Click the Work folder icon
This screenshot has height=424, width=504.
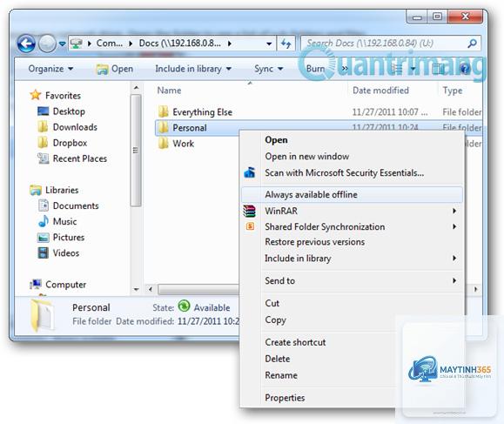(x=163, y=143)
